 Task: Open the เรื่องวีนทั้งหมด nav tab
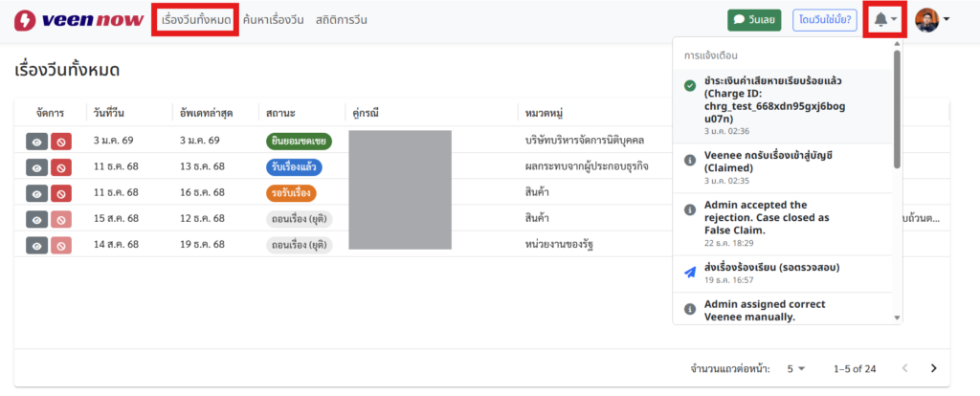(x=195, y=20)
